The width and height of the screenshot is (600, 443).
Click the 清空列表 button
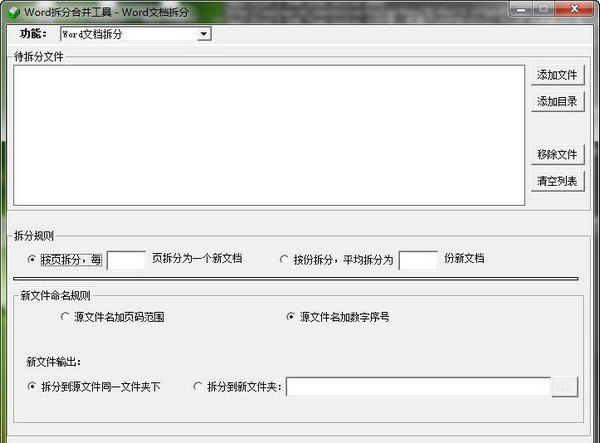pyautogui.click(x=558, y=181)
